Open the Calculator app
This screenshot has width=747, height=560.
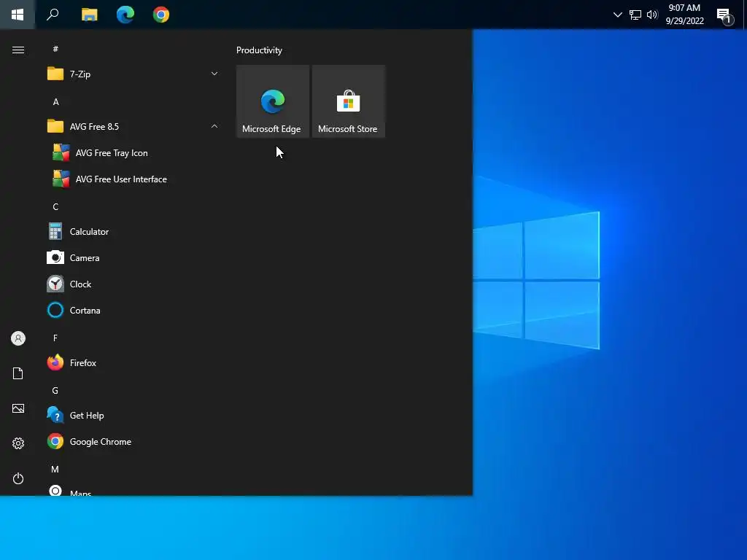point(133,231)
